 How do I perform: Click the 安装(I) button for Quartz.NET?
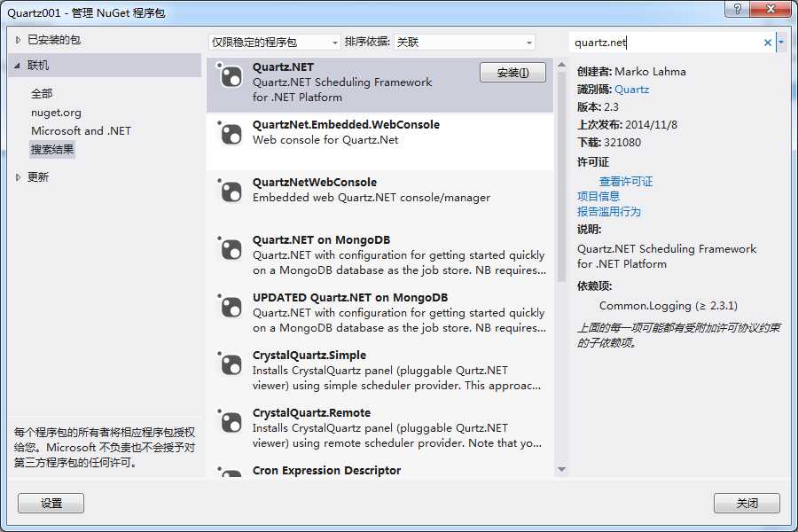coord(512,73)
